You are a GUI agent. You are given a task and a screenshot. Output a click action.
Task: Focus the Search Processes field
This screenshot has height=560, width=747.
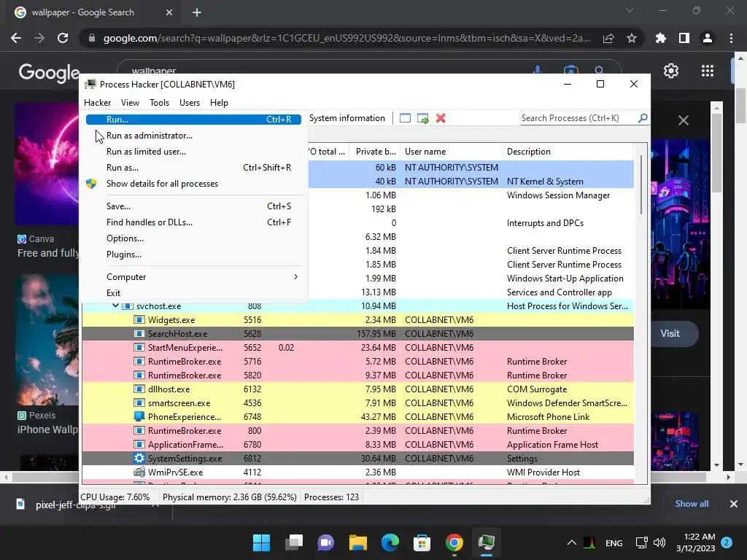(x=578, y=118)
